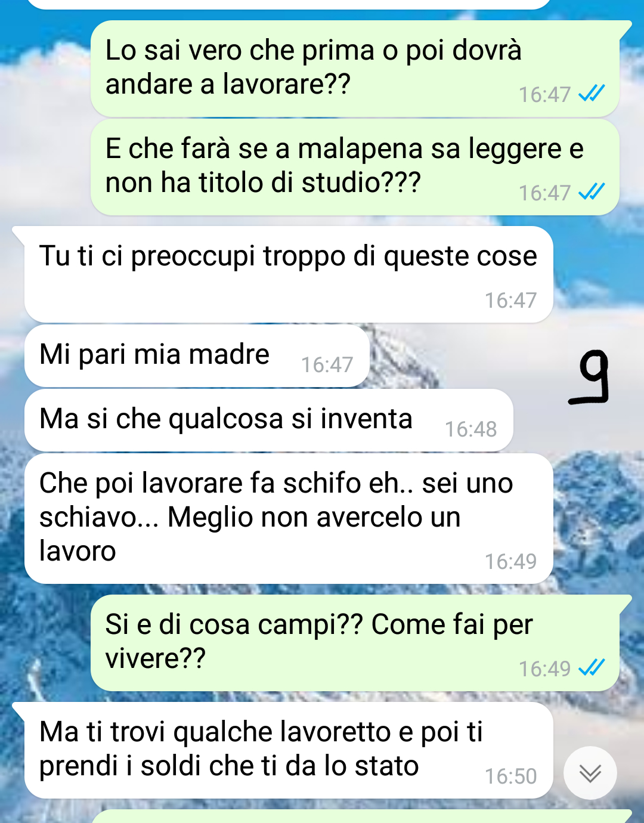Tap the scroll-to-bottom chevron button
This screenshot has height=823, width=644.
[590, 773]
